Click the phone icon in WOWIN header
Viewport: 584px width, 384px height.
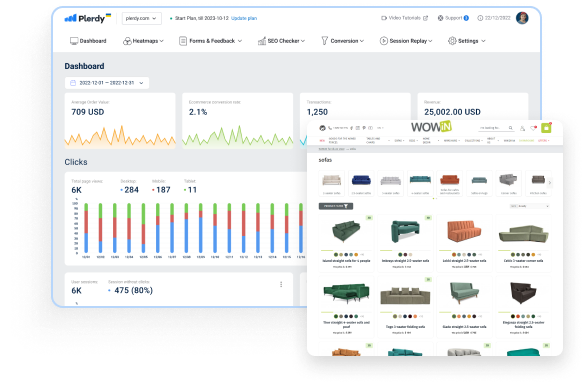coord(330,128)
